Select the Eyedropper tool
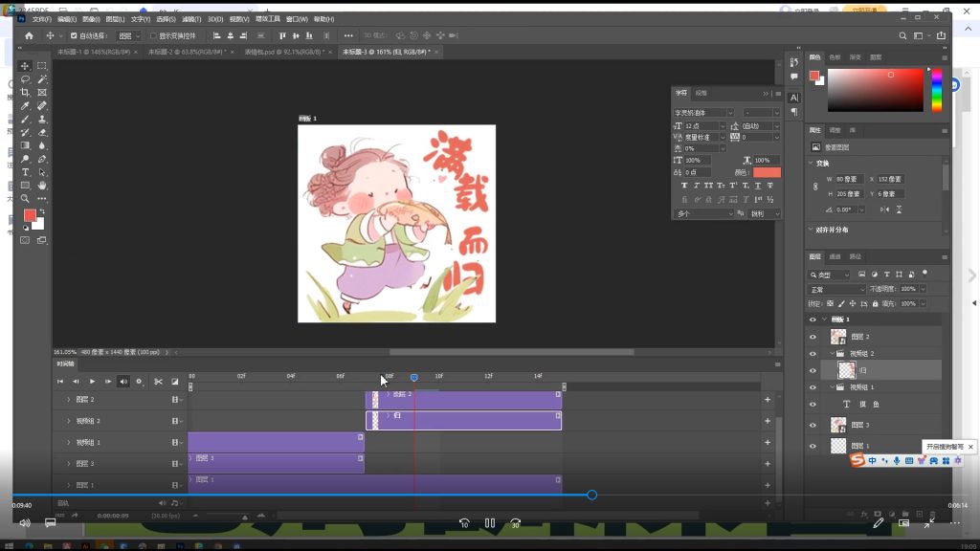Screen dimensions: 980x551 [25, 106]
